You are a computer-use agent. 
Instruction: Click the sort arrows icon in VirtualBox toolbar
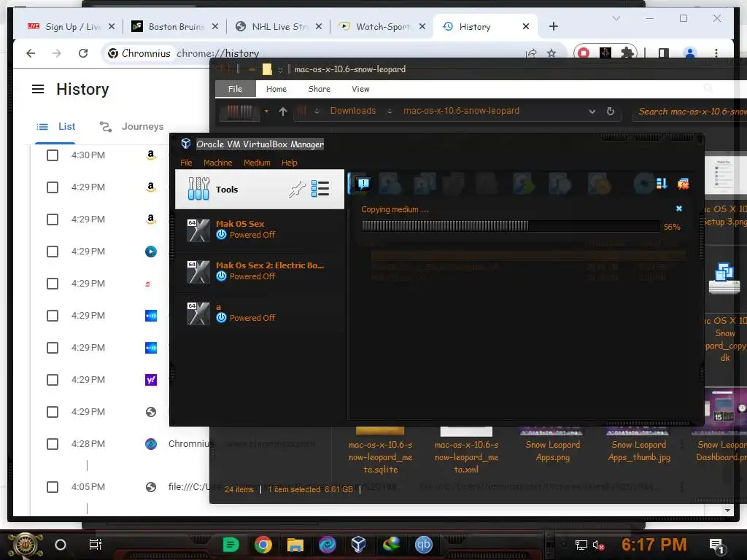(x=661, y=183)
